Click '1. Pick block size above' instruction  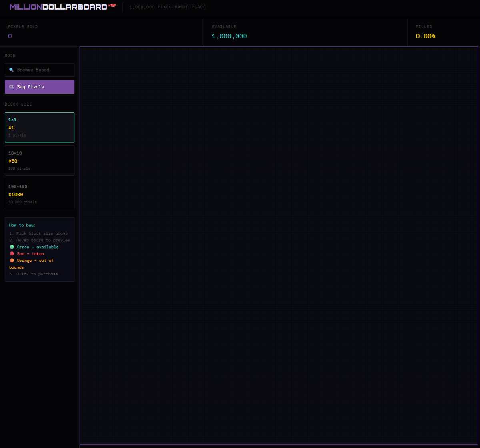[x=38, y=233]
